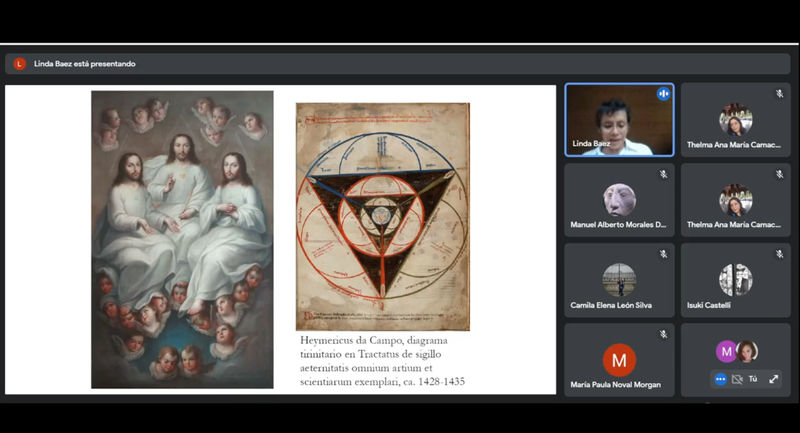Viewport: 800px width, 433px height.
Task: Select Thelma's avatar in the tile beside Linda Baez
Action: [735, 120]
